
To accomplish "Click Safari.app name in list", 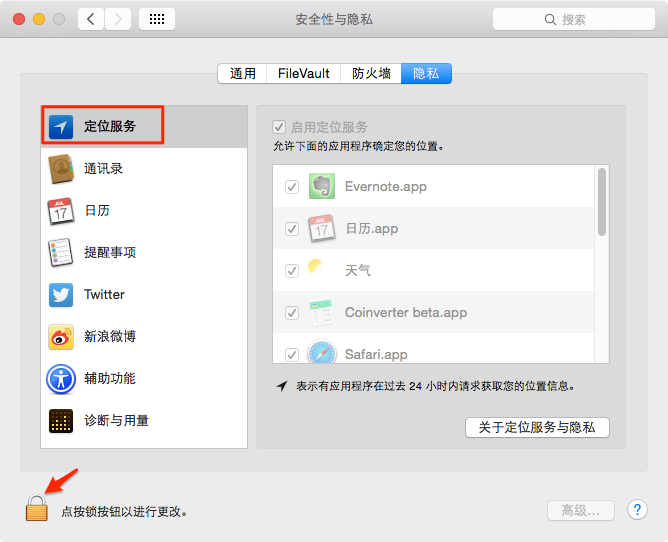I will click(x=376, y=355).
